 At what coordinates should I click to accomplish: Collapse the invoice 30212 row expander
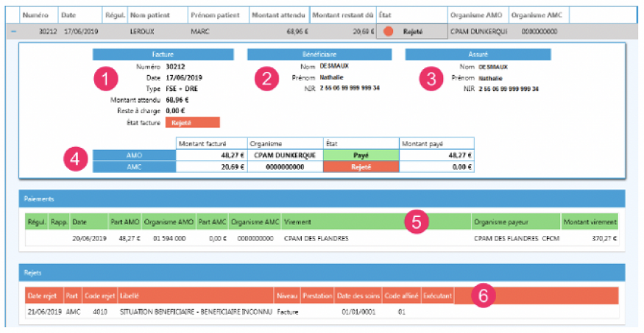pyautogui.click(x=13, y=32)
